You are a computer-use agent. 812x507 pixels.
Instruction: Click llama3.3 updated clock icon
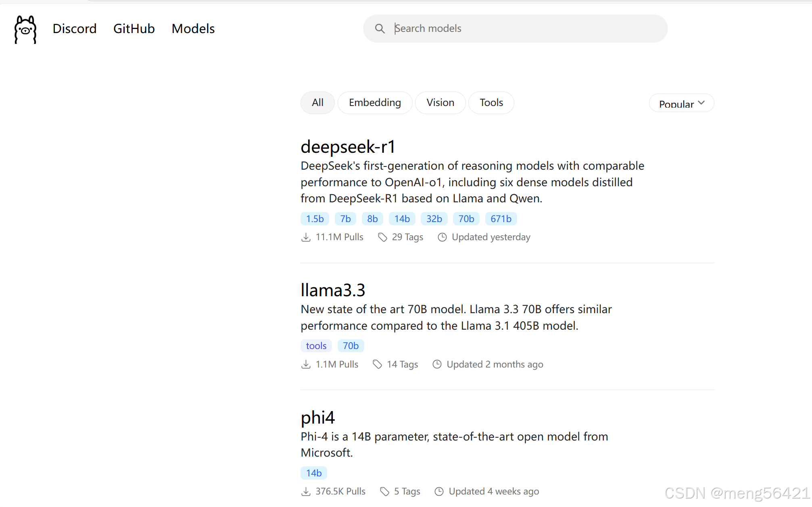[x=437, y=364]
